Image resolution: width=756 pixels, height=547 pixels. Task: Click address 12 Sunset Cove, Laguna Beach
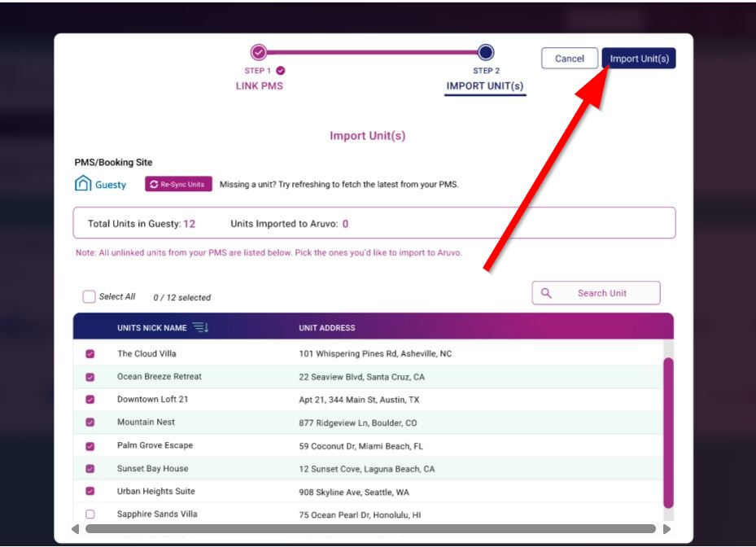point(366,469)
